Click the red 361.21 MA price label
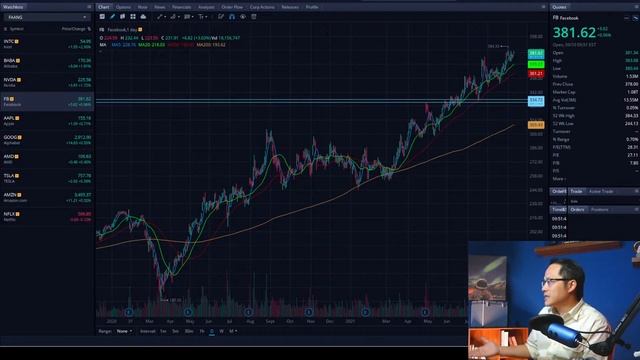Screen dimensions: 640x360 (x=536, y=74)
